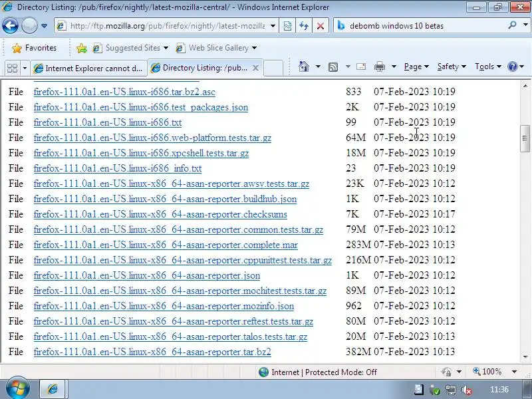Click the address bar URL field

[x=162, y=26]
